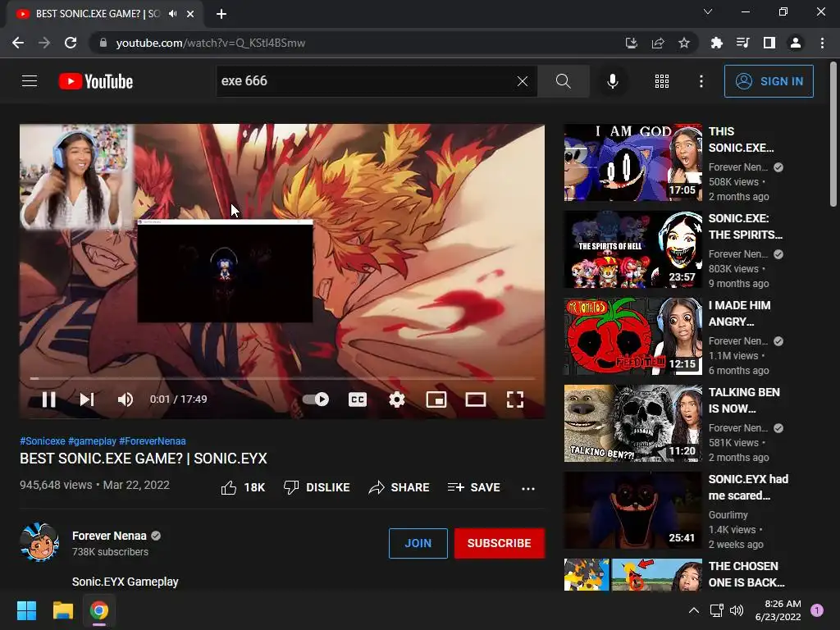This screenshot has width=840, height=630.
Task: Show hidden system tray icons
Action: click(x=693, y=610)
